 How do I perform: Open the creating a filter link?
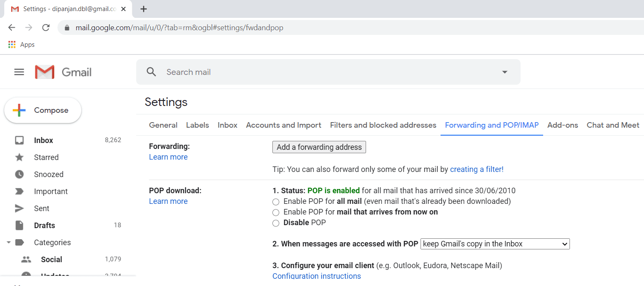click(x=476, y=169)
